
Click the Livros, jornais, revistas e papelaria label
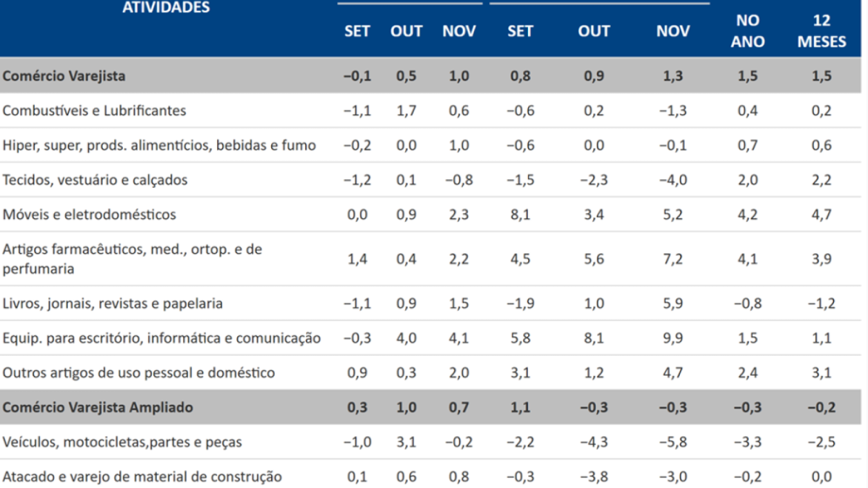113,304
